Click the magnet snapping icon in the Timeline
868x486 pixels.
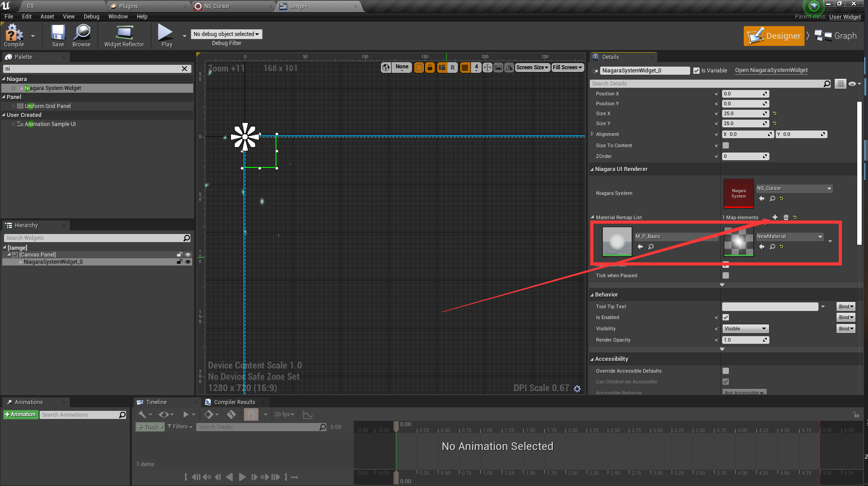point(251,414)
